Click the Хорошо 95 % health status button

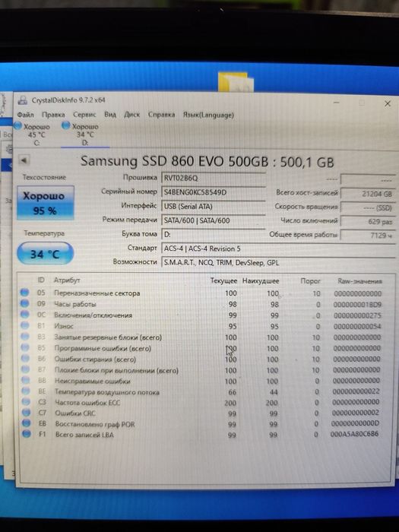46,203
